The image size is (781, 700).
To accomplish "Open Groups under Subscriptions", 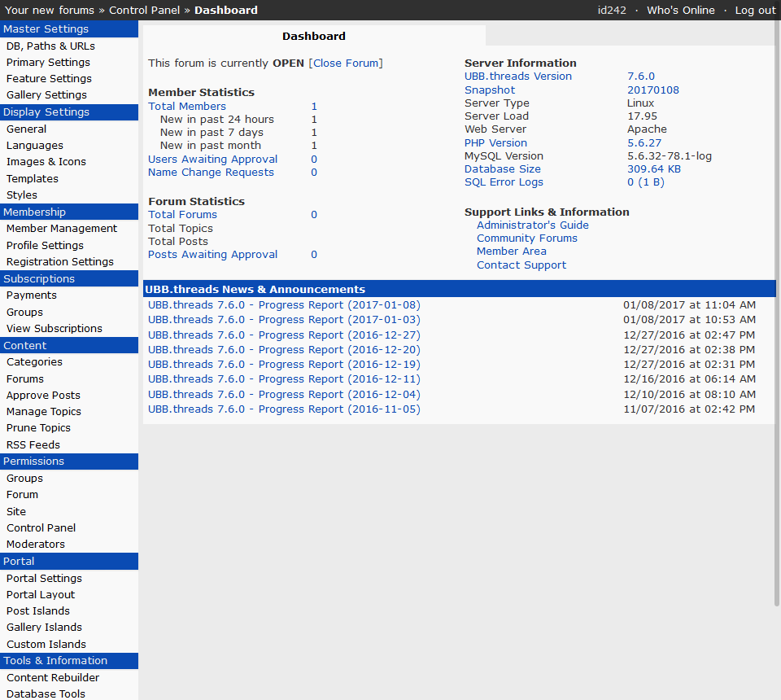I will pos(24,312).
